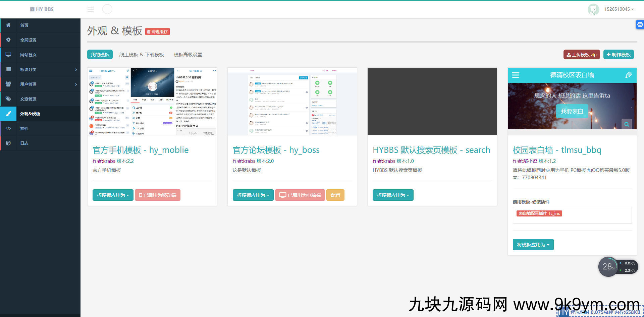This screenshot has height=317, width=644.
Task: Select the 首页 home icon in sidebar
Action: 8,25
